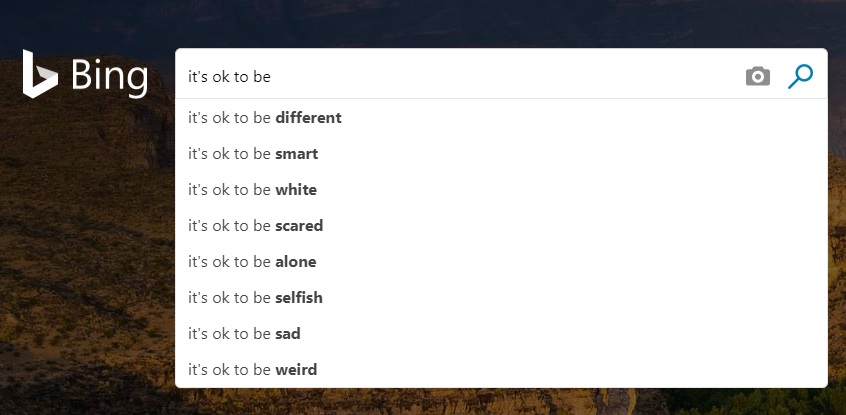Pick suggestion 'it's ok to be selfish'
The width and height of the screenshot is (846, 415).
501,297
